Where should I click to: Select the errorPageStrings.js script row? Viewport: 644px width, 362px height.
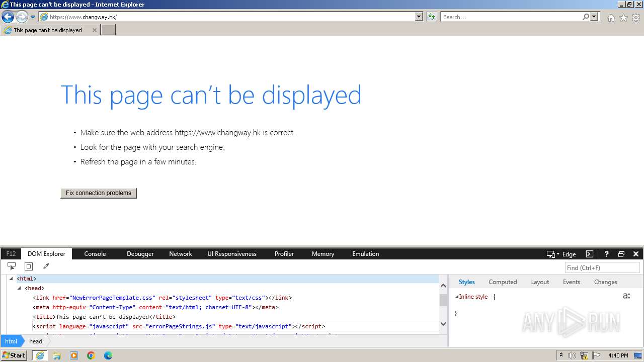[235, 326]
